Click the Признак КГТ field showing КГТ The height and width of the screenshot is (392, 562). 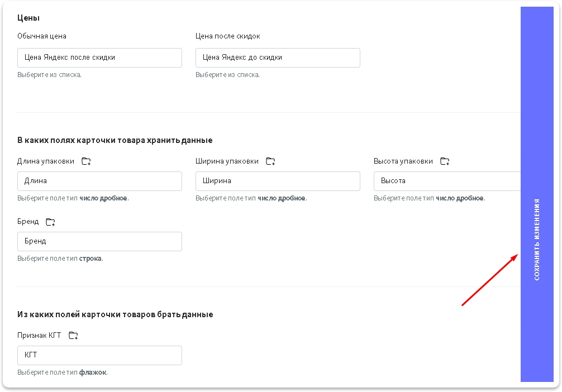click(x=99, y=355)
